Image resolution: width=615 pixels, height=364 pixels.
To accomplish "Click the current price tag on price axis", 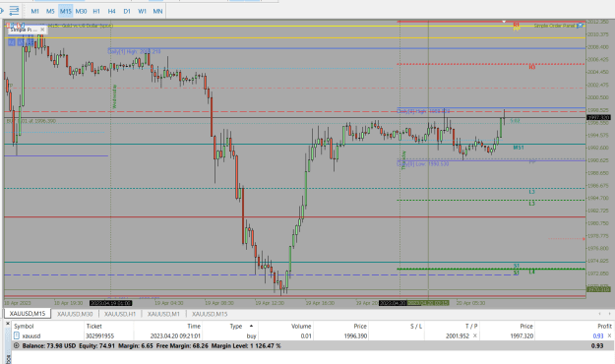I will pos(599,118).
